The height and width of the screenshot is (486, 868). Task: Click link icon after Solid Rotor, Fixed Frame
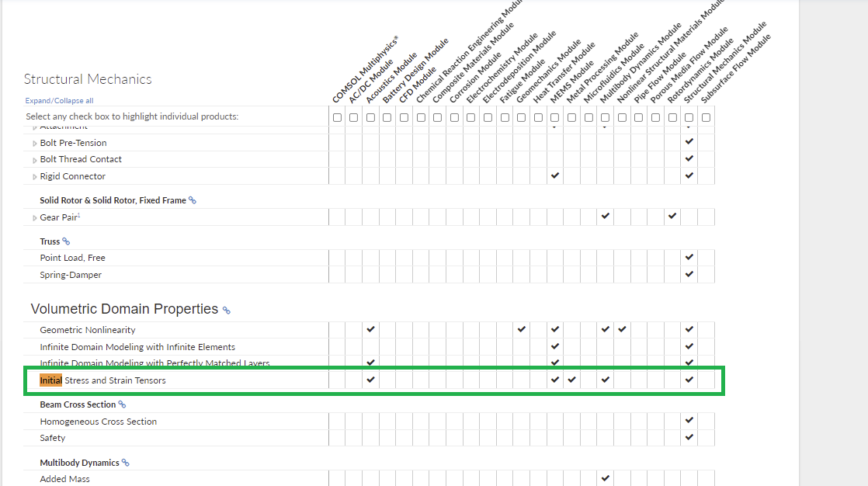tap(193, 200)
